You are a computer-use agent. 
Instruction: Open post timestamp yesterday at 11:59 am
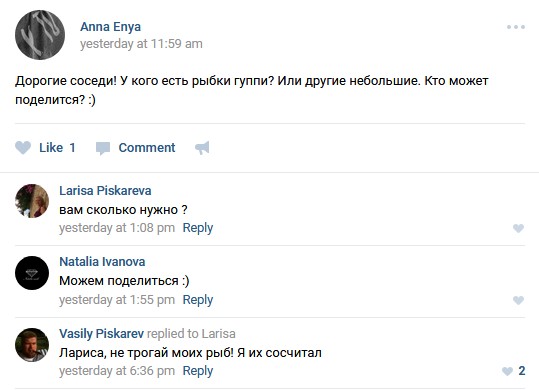141,44
